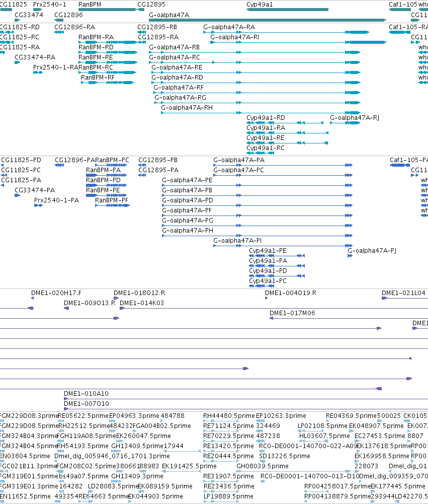Click BAC clone 'DME1-017M06'
Image resolution: width=428 pixels, height=504 pixels.
click(292, 313)
